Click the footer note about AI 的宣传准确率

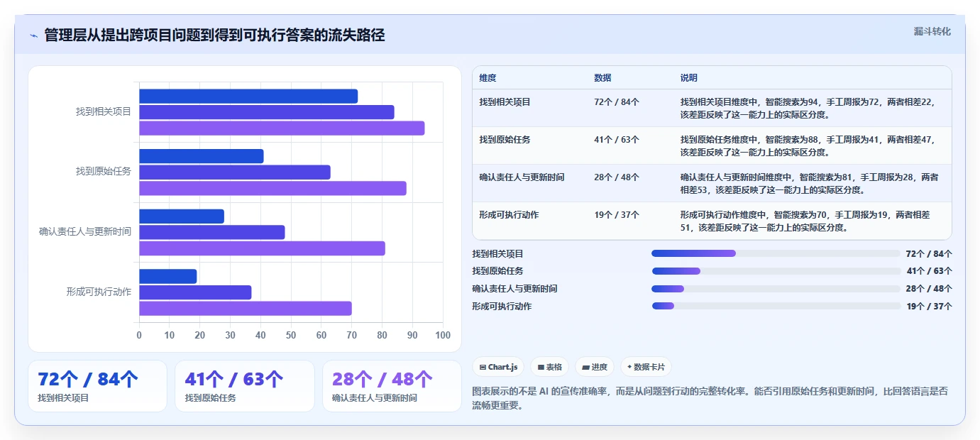coord(710,398)
